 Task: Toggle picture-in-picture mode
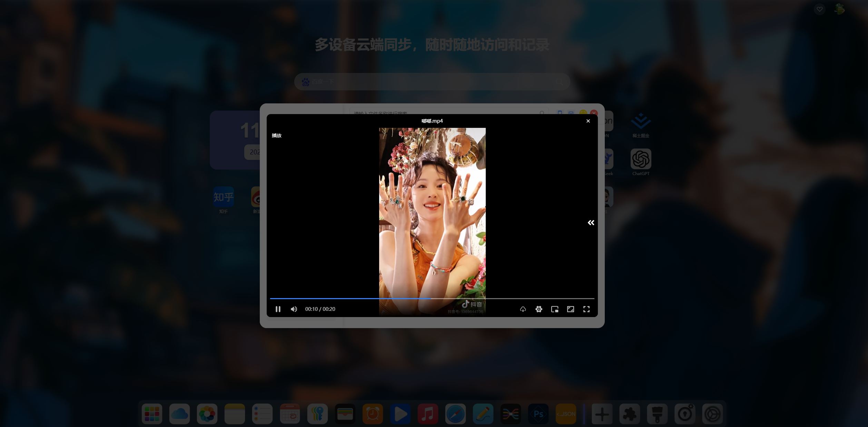click(554, 309)
